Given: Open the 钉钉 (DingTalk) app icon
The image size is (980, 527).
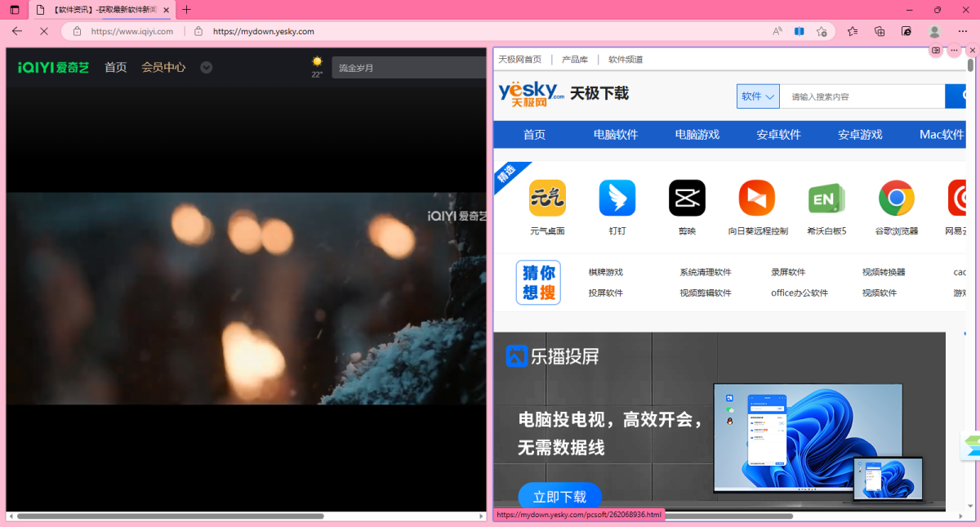Looking at the screenshot, I should click(617, 198).
